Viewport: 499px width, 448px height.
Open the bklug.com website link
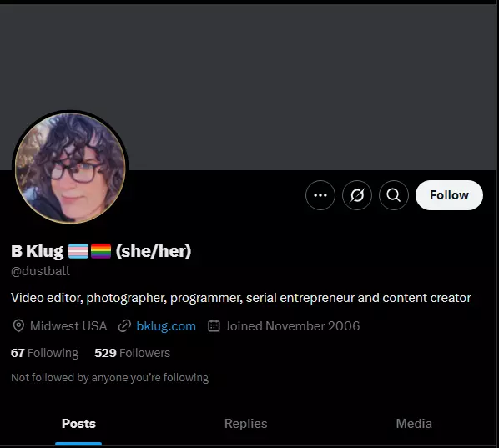(166, 326)
